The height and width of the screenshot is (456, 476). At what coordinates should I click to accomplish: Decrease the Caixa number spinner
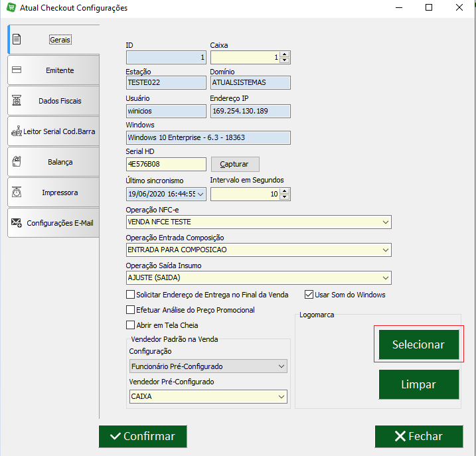coord(284,60)
